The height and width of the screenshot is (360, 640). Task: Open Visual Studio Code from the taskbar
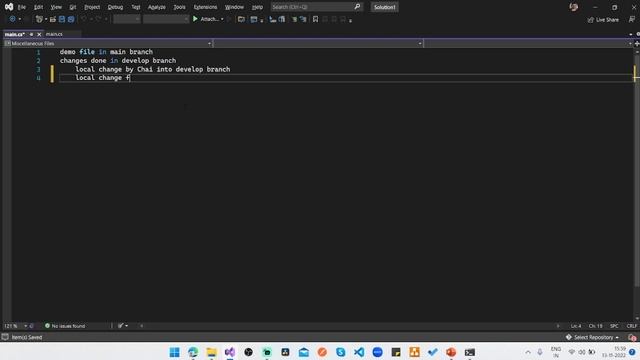[359, 352]
